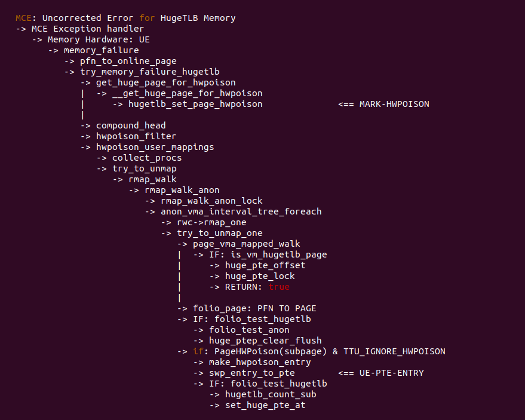Click 'try_to_unmap_one' function name
The image size is (525, 420).
[x=220, y=233]
